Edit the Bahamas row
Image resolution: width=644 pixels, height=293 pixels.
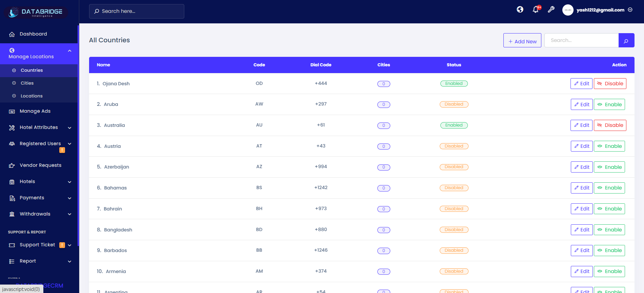pos(582,188)
